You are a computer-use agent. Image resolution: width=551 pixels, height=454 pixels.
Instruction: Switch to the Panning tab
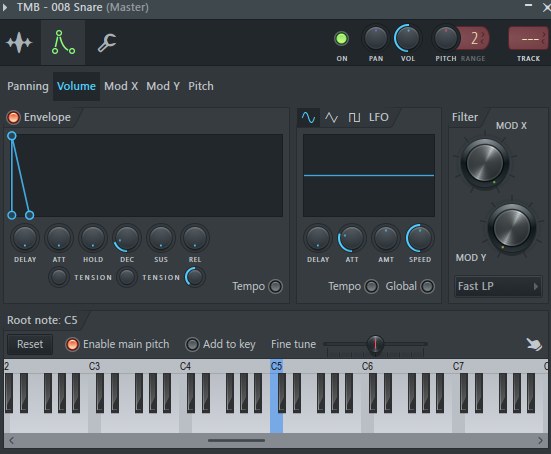tap(28, 86)
